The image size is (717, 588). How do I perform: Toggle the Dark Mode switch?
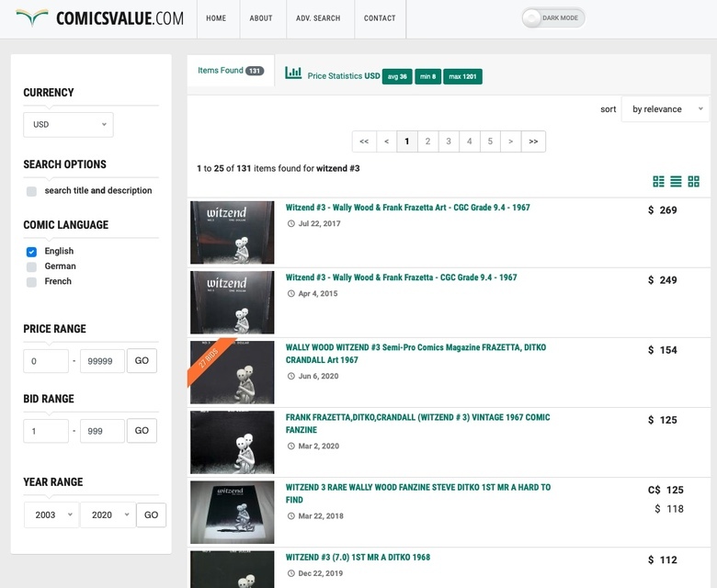point(553,18)
